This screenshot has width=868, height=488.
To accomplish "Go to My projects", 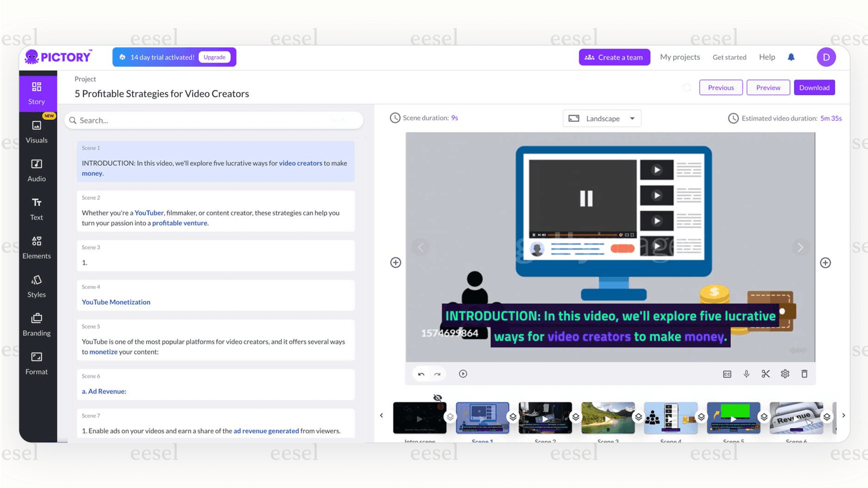I will tap(680, 57).
